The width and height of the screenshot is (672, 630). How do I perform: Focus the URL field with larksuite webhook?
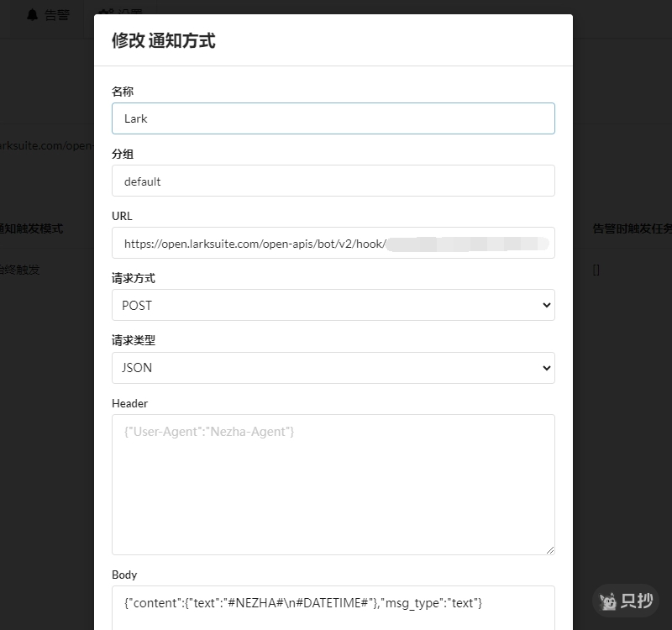[252, 244]
